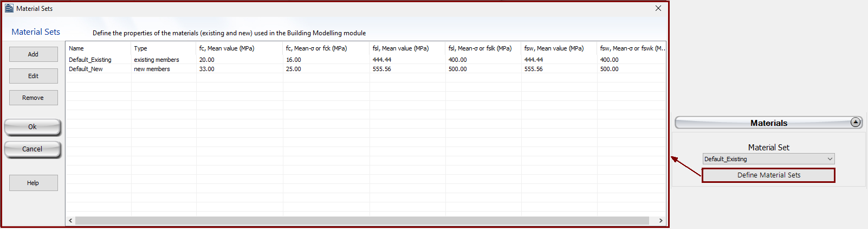The image size is (868, 229).
Task: Click the fsl, Mean value (MPa) header
Action: pyautogui.click(x=400, y=48)
